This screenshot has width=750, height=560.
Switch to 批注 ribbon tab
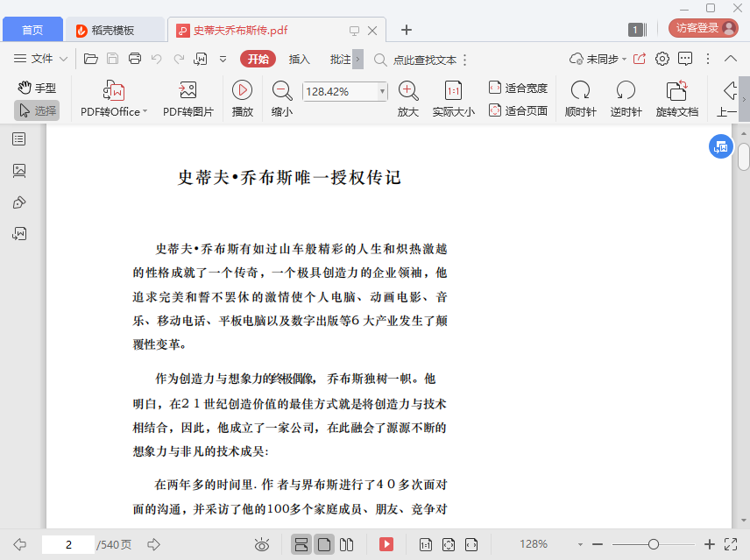pyautogui.click(x=340, y=60)
